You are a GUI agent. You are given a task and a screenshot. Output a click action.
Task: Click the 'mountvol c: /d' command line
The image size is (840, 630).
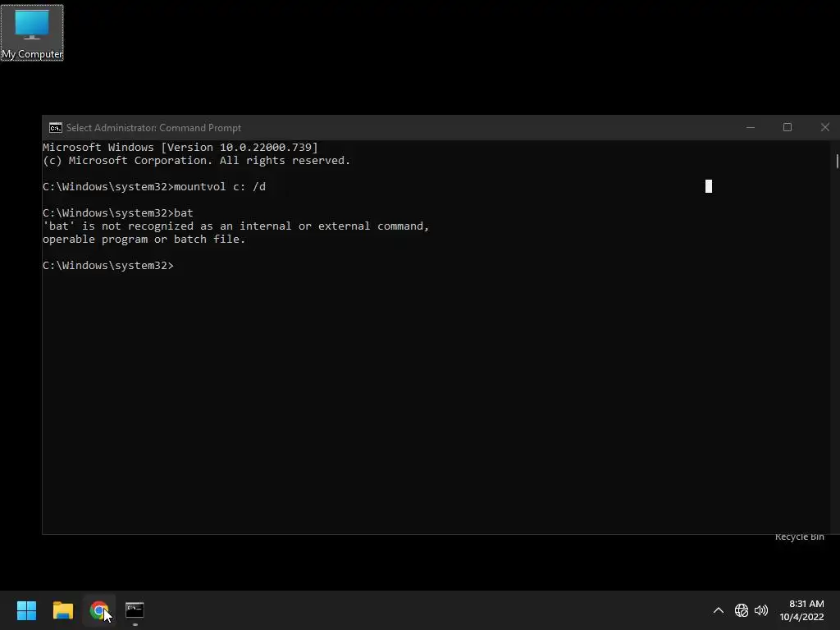pos(154,186)
